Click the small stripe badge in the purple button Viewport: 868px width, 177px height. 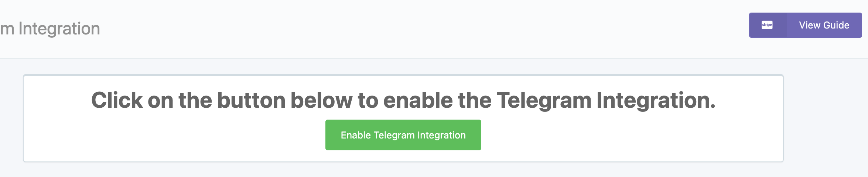[767, 25]
